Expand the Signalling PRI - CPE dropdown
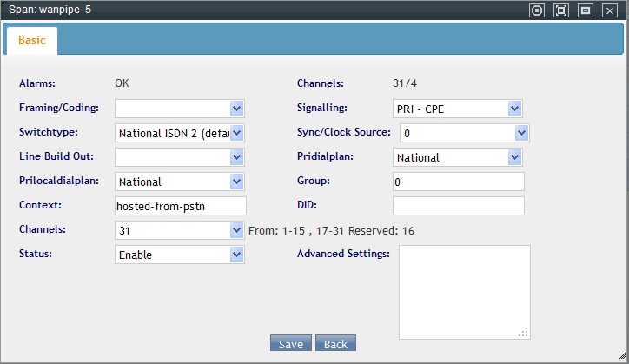The width and height of the screenshot is (629, 364). (457, 109)
